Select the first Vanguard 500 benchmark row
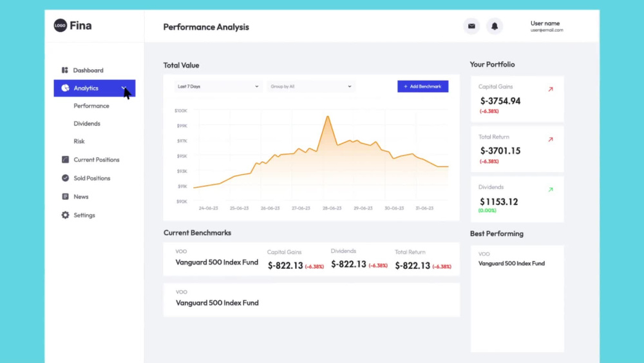The image size is (644, 363). pyautogui.click(x=311, y=259)
